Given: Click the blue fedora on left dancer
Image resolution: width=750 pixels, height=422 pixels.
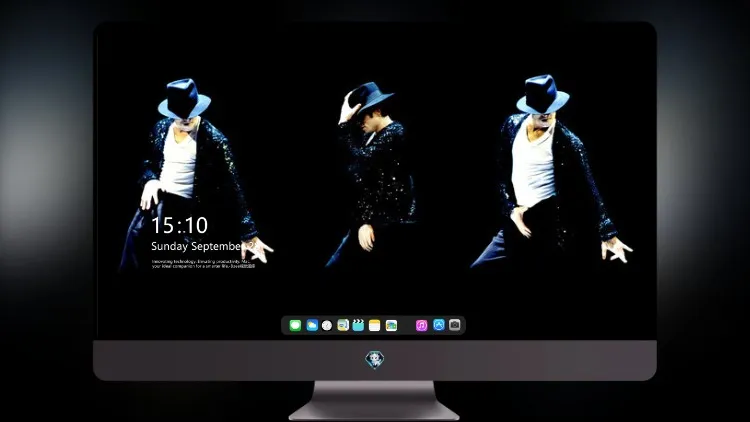Looking at the screenshot, I should [x=184, y=98].
